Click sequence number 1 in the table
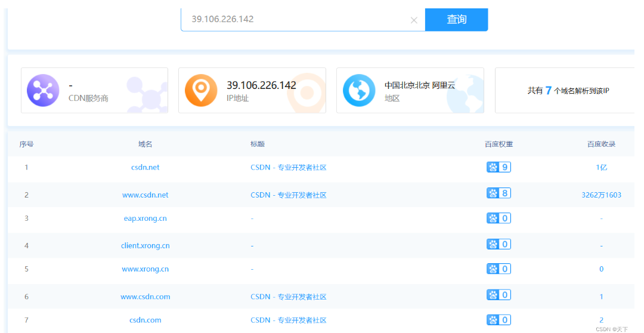The image size is (644, 333). point(26,167)
